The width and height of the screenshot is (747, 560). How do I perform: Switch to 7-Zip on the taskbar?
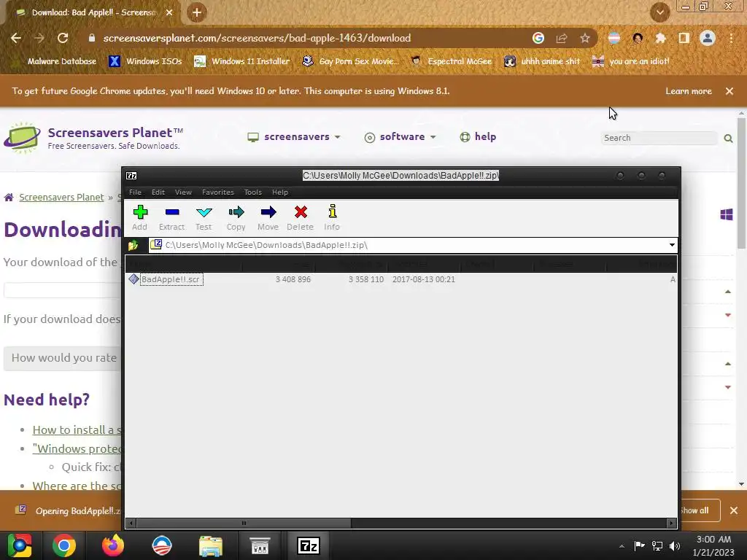(x=309, y=545)
